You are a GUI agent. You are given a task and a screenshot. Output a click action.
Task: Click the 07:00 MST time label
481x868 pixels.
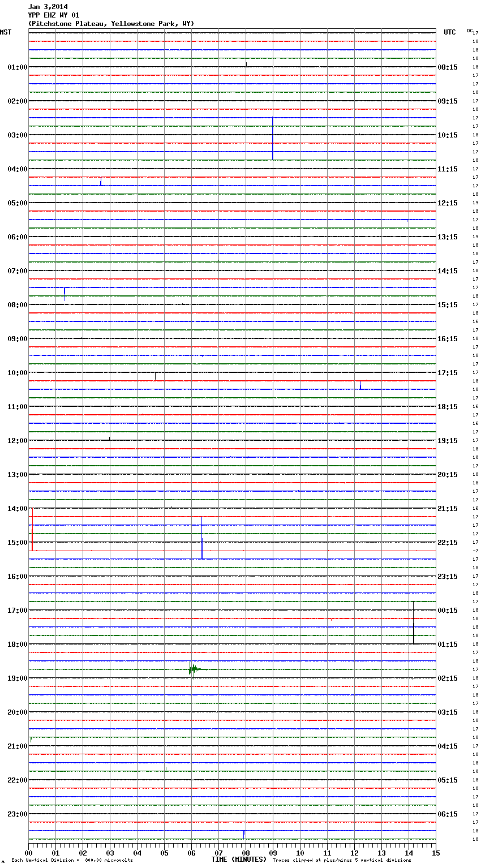tap(18, 271)
